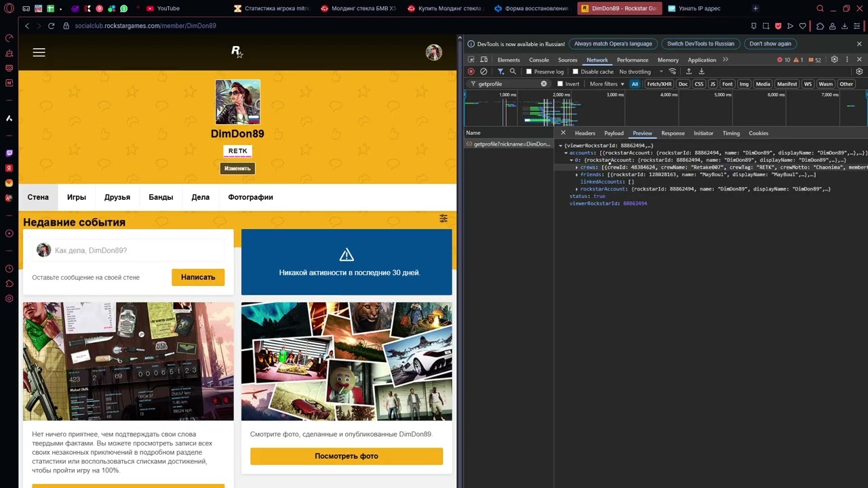The image size is (868, 488).
Task: Toggle the device toolbar in DevTools
Action: click(484, 60)
